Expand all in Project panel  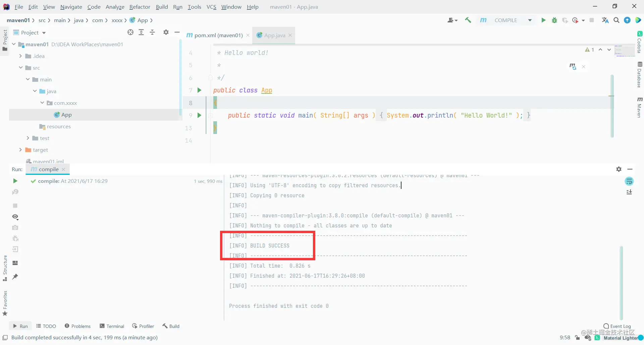[x=141, y=32]
